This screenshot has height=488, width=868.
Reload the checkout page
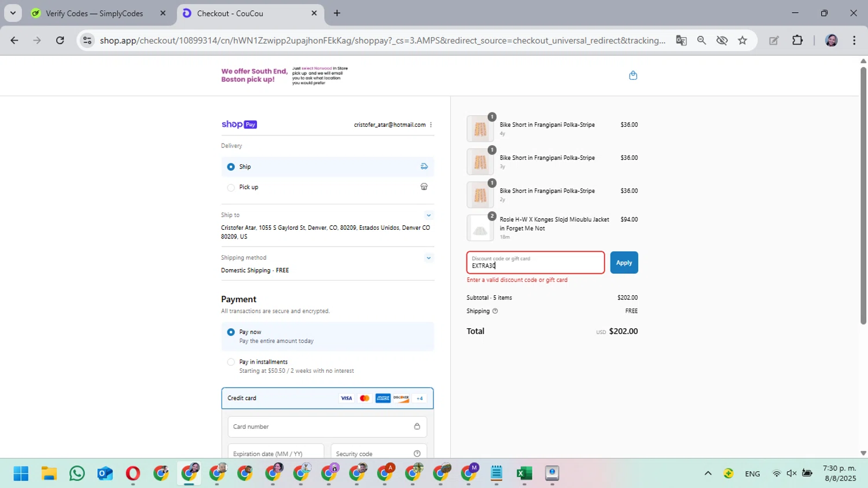60,41
